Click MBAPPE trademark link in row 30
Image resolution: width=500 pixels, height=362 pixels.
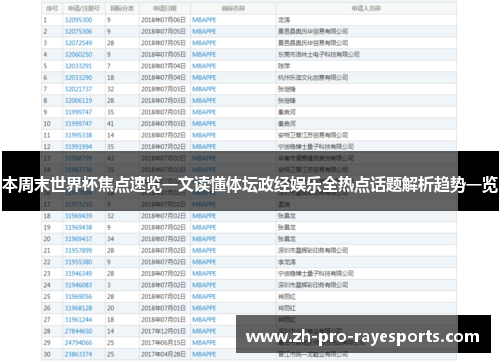click(204, 354)
